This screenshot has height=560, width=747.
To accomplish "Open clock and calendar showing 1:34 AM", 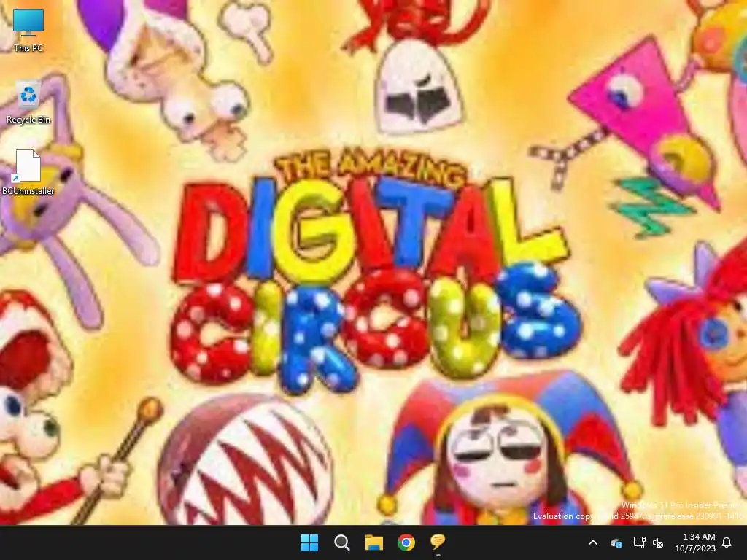I will tap(695, 542).
